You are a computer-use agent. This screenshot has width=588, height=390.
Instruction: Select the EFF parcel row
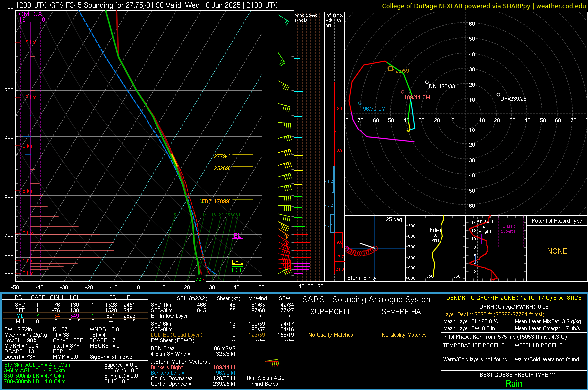75,310
